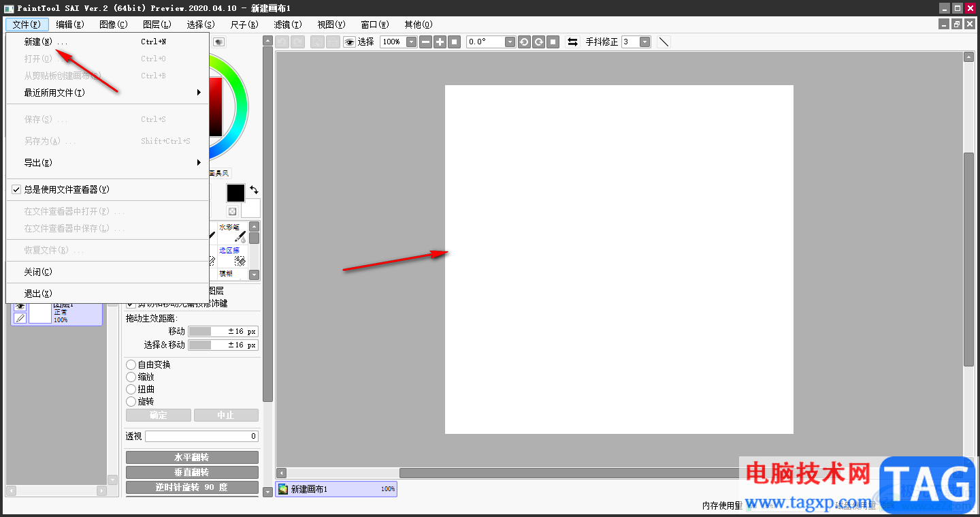
Task: Choose 退出(X) from the File menu
Action: (107, 294)
